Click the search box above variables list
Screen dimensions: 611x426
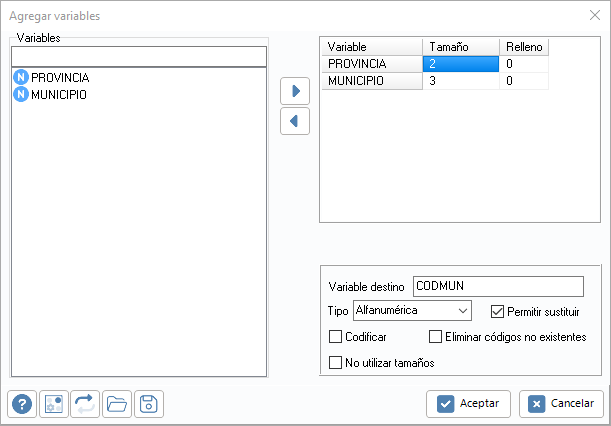138,56
